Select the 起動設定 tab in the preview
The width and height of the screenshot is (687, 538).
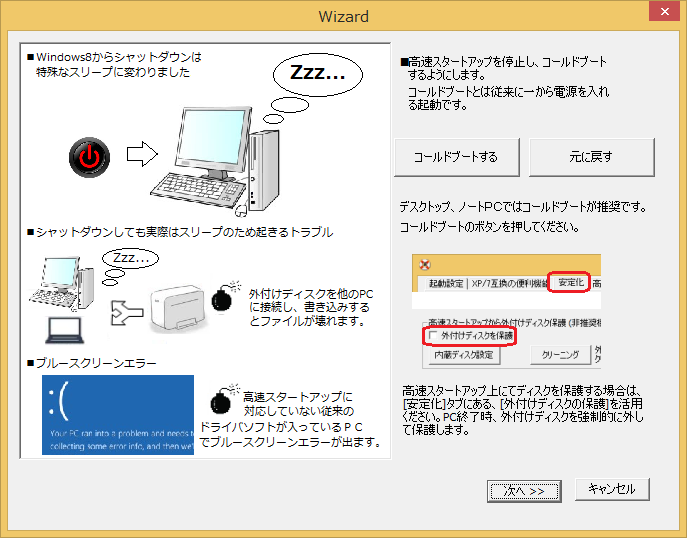[446, 284]
